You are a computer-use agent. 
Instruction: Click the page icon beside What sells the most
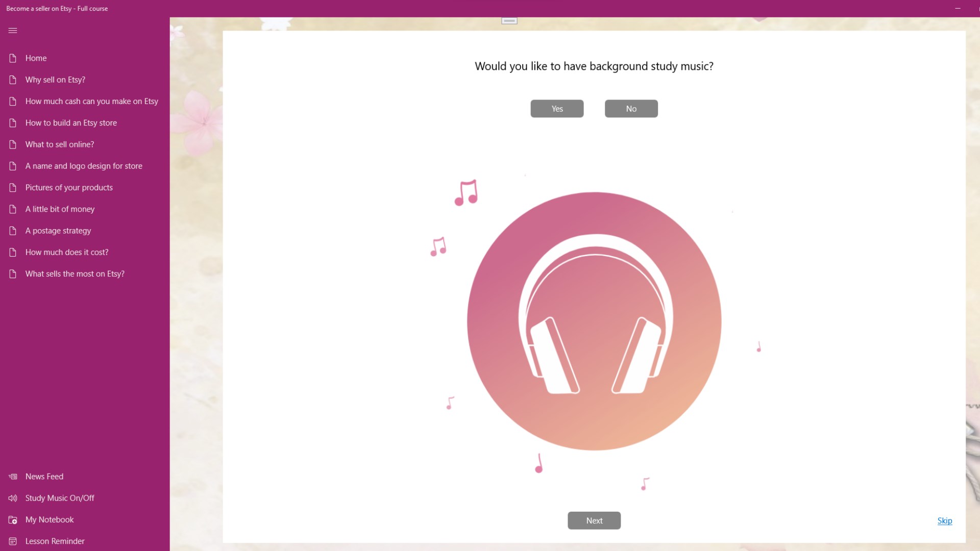pyautogui.click(x=12, y=274)
